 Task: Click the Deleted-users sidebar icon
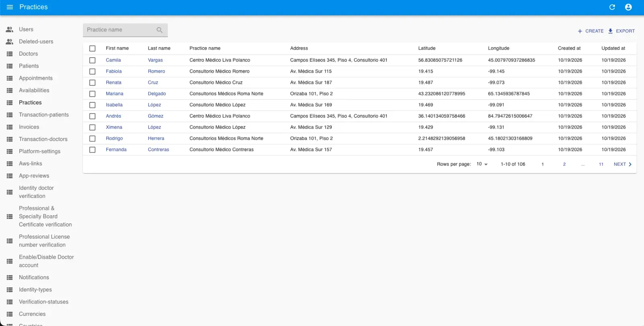10,42
